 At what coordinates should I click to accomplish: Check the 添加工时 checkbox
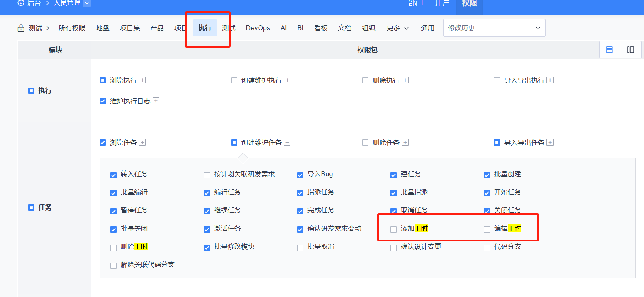pyautogui.click(x=393, y=229)
